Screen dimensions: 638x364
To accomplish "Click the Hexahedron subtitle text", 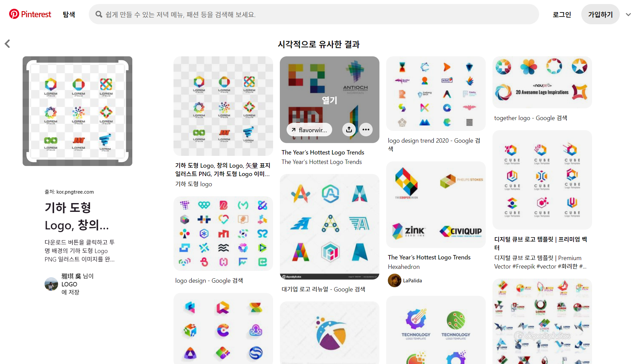I will pos(404,267).
